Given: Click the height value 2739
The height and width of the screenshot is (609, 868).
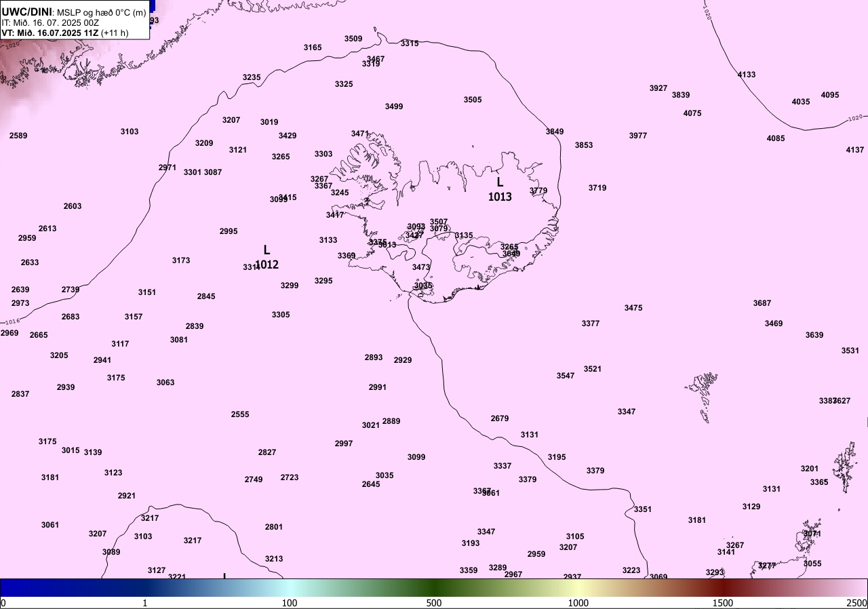Looking at the screenshot, I should click(71, 290).
